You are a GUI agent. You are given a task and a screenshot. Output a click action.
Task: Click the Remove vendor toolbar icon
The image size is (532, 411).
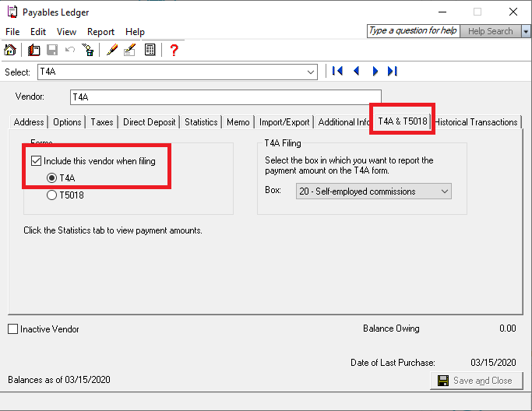tap(88, 50)
